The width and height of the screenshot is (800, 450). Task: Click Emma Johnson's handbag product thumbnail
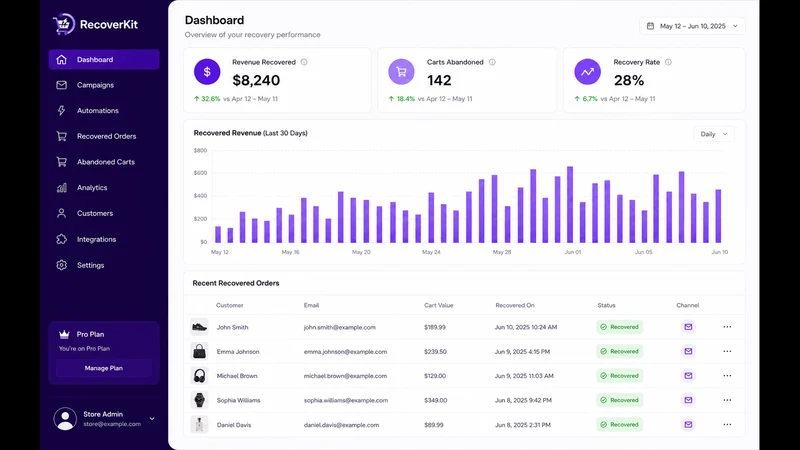pos(199,351)
